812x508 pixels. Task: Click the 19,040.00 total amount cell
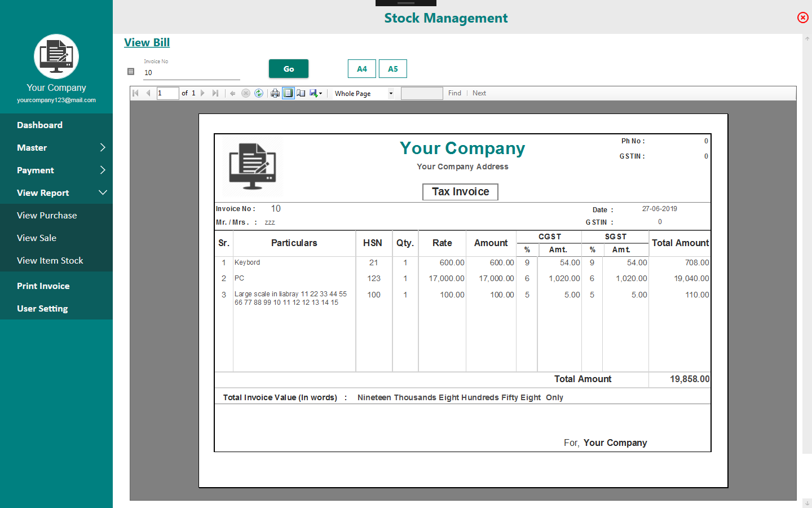[691, 278]
